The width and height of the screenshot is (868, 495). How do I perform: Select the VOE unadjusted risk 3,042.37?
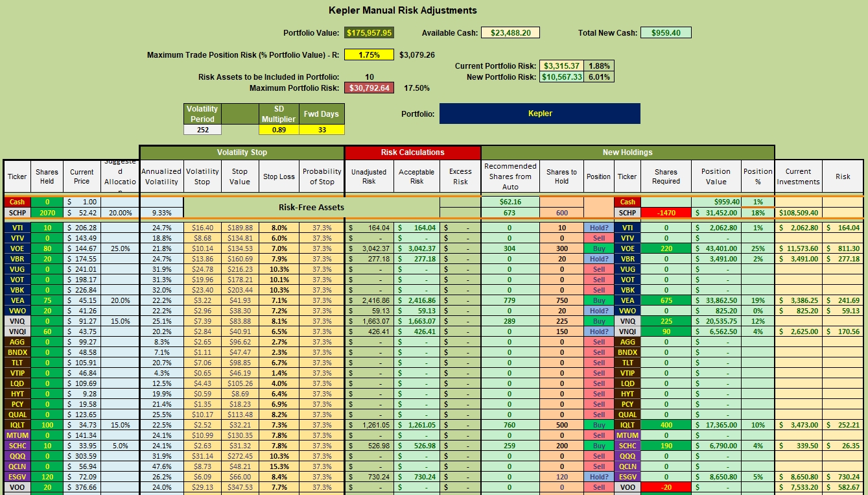pos(369,248)
